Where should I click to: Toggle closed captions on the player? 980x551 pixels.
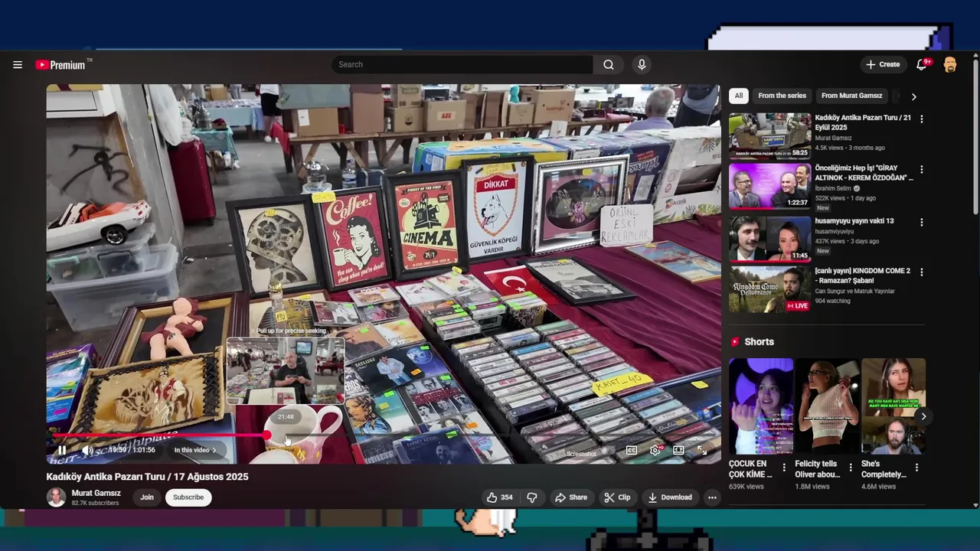pyautogui.click(x=632, y=451)
